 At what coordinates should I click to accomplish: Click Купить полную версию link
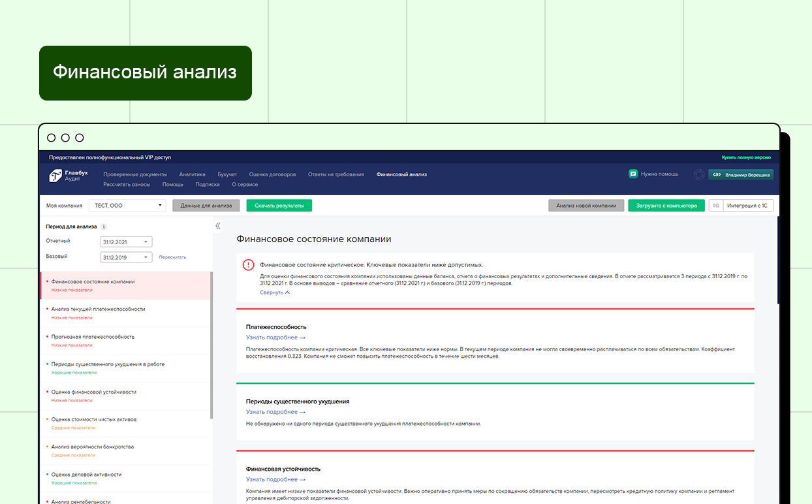coord(746,157)
